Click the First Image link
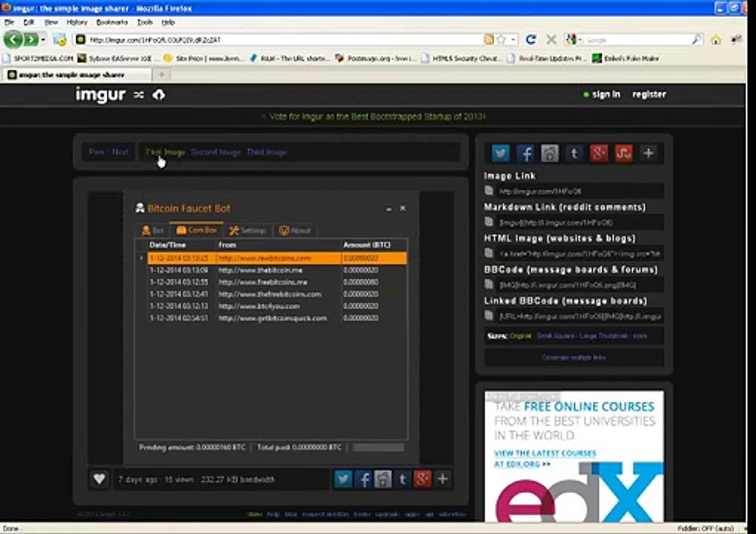 (x=166, y=152)
